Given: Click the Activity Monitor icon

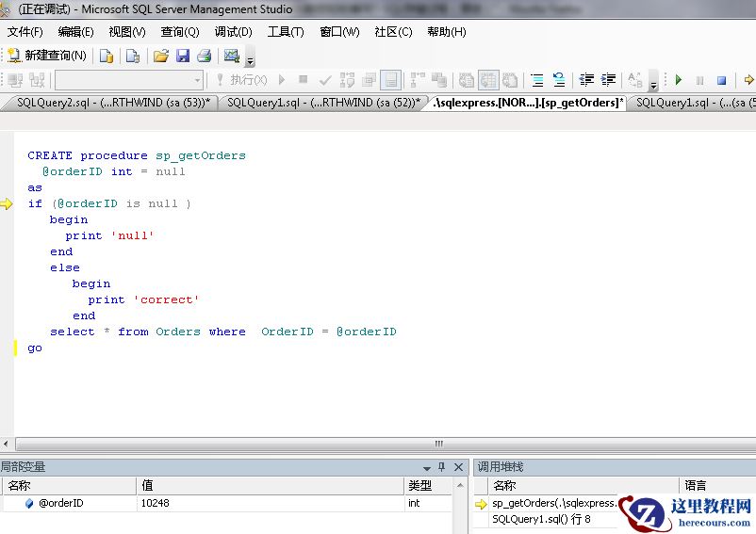Looking at the screenshot, I should (232, 56).
